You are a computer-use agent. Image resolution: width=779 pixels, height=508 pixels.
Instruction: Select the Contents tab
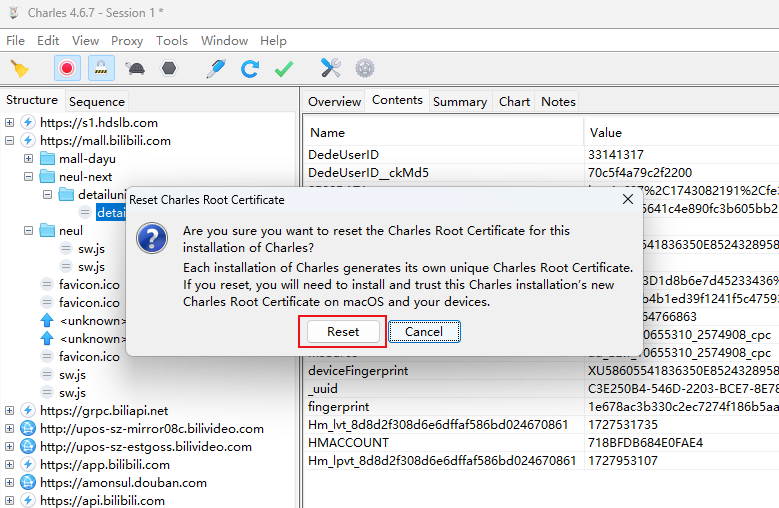point(397,100)
